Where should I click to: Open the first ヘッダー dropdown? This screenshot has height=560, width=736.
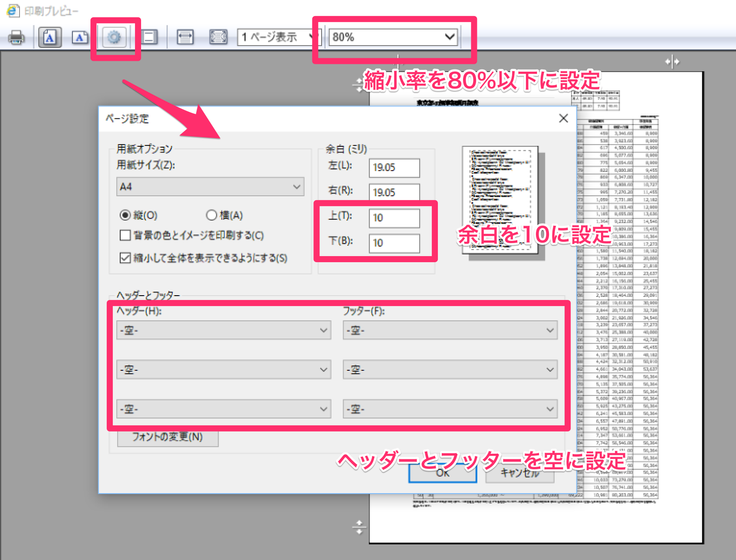click(x=223, y=330)
